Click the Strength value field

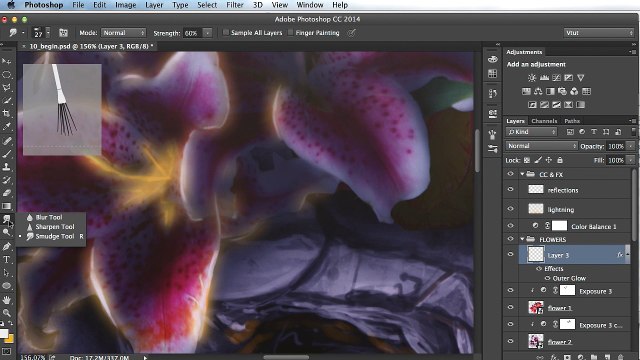(x=193, y=33)
